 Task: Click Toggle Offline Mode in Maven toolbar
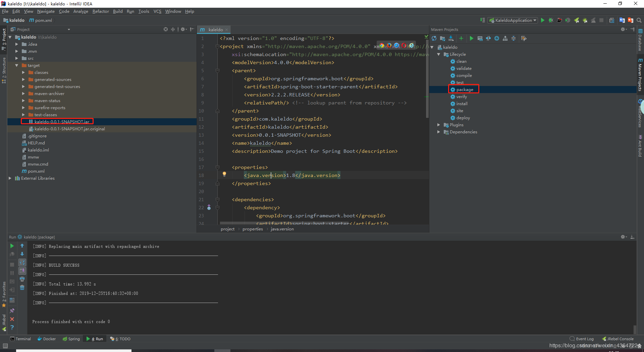click(x=488, y=39)
